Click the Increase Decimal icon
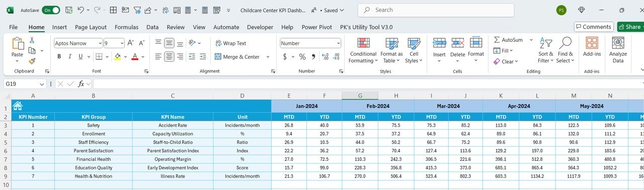The width and height of the screenshot is (644, 190). coord(325,57)
